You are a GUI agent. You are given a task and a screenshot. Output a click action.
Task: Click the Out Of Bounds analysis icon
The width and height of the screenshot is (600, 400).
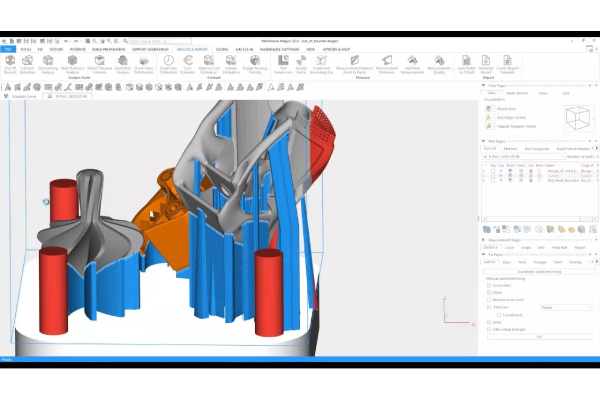(x=10, y=63)
